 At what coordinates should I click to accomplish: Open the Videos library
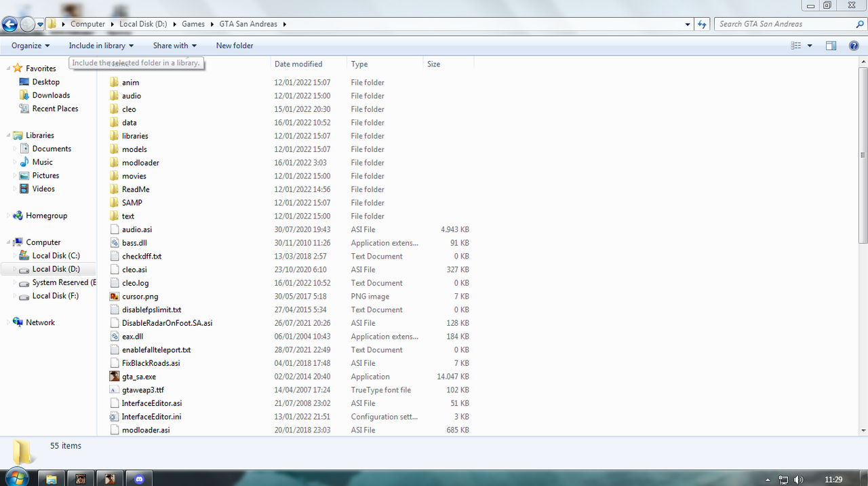[43, 189]
